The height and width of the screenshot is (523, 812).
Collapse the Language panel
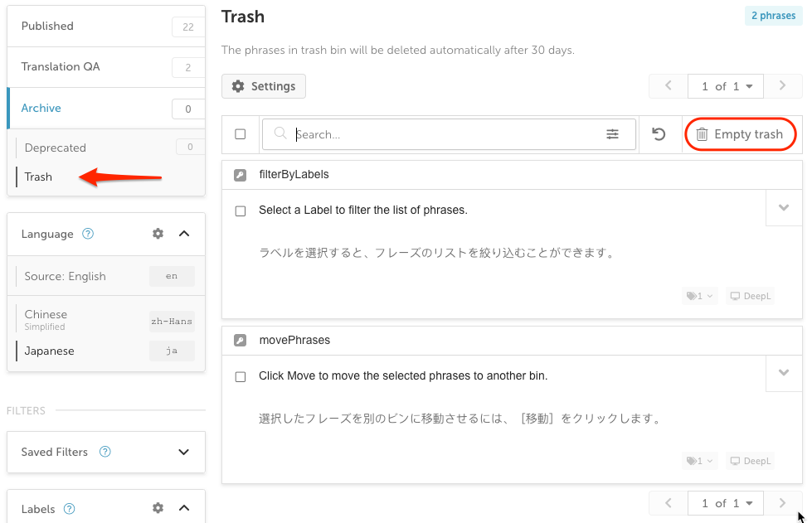coord(184,234)
